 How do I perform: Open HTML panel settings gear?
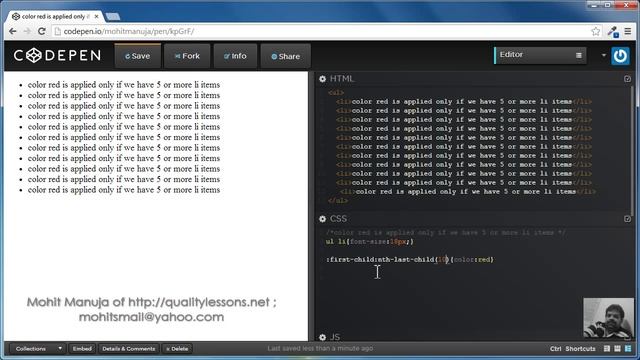click(x=322, y=79)
